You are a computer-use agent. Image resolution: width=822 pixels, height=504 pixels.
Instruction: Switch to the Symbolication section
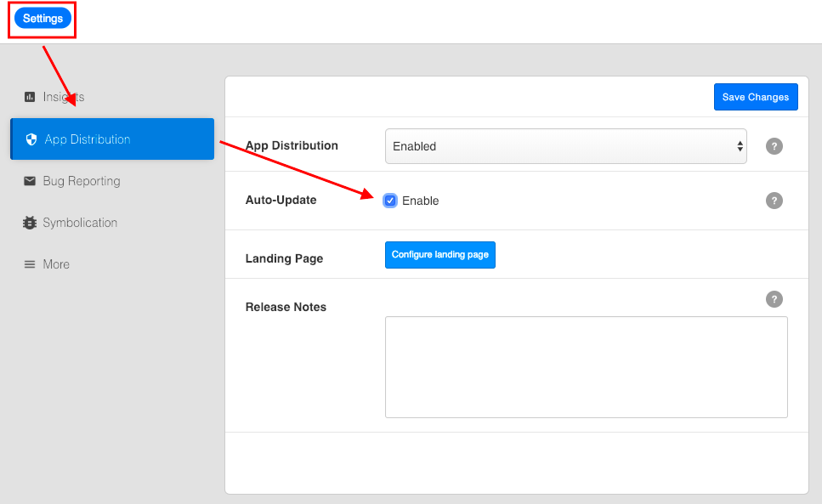(x=78, y=222)
